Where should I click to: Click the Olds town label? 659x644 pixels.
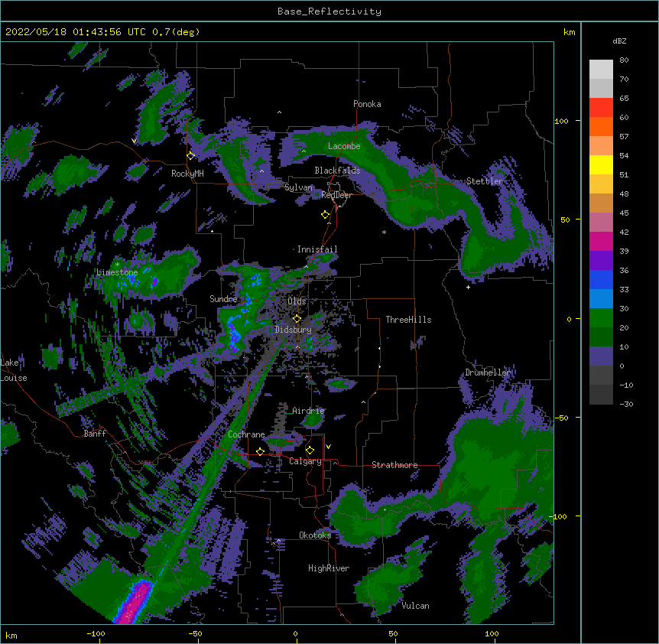point(297,301)
